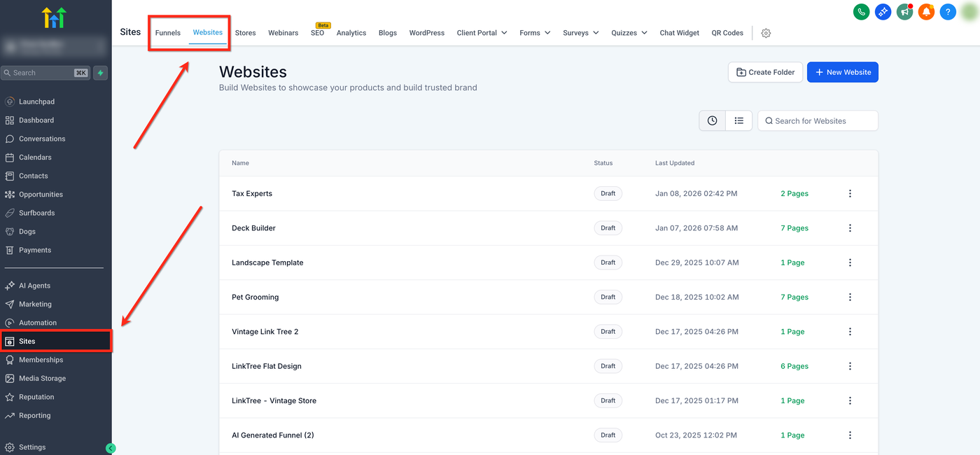Image resolution: width=980 pixels, height=455 pixels.
Task: Open three-dot menu for Pet Grooming
Action: (x=850, y=297)
